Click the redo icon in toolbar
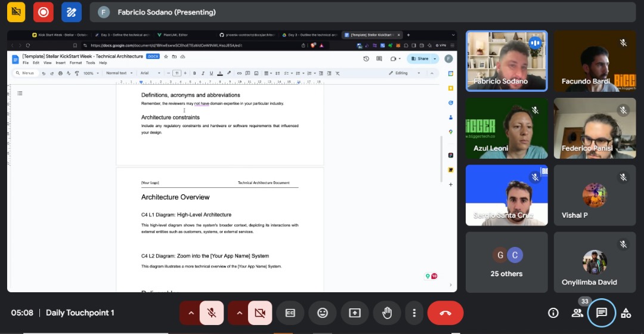This screenshot has height=334, width=644. (x=52, y=73)
